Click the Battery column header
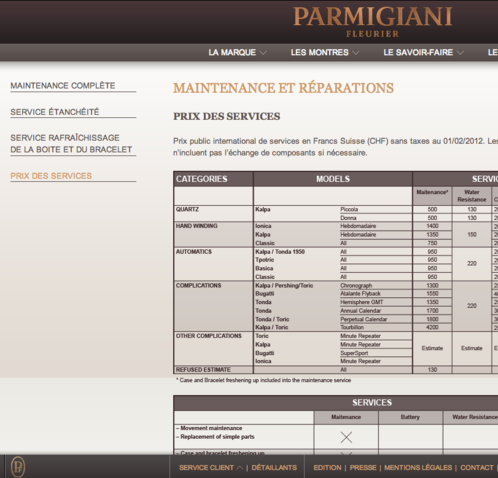The image size is (498, 478). click(x=410, y=417)
